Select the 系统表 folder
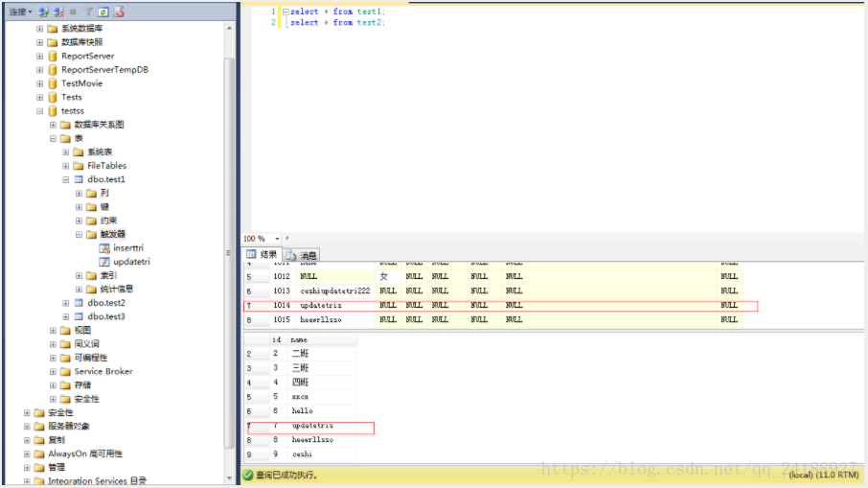The height and width of the screenshot is (488, 868). tap(100, 152)
